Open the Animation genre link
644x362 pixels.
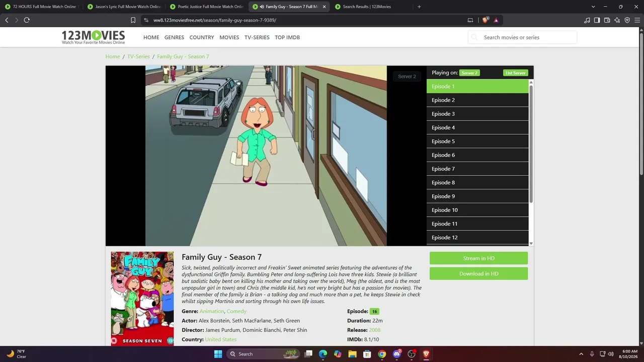coord(212,311)
